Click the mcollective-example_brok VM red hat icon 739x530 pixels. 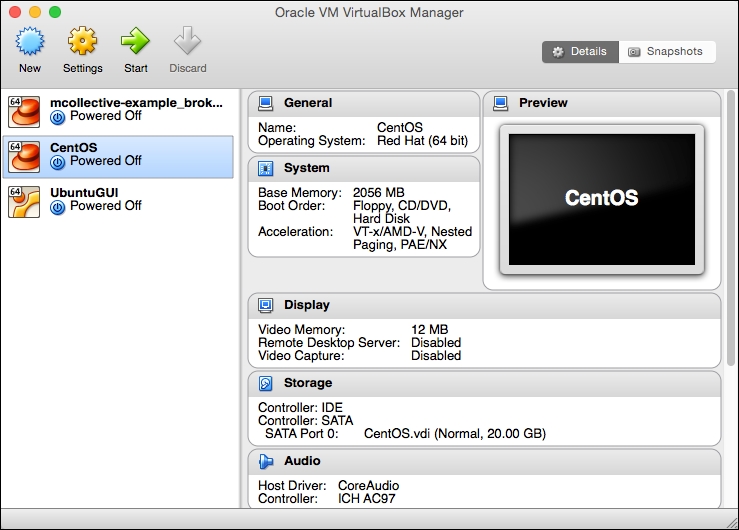[x=24, y=112]
